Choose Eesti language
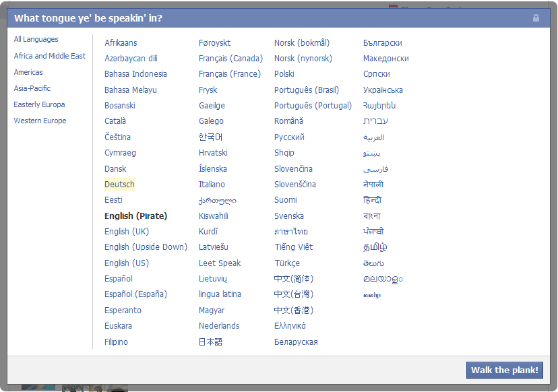Image resolution: width=558 pixels, height=392 pixels. pyautogui.click(x=113, y=200)
